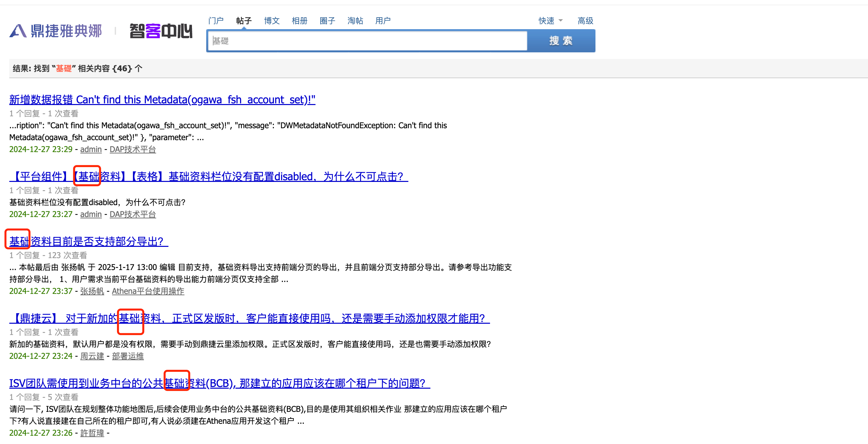Select the 圈子 tab
Viewport: 868px width, 444px height.
pos(327,21)
